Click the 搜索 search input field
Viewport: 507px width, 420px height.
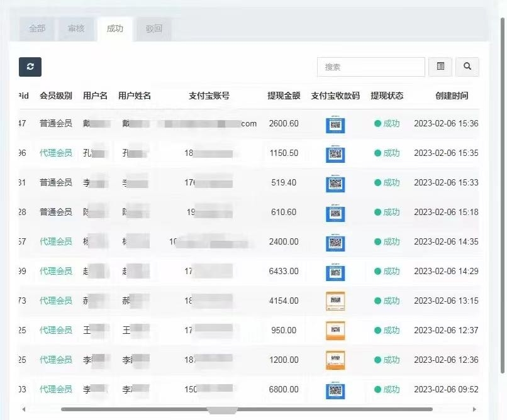(x=371, y=67)
